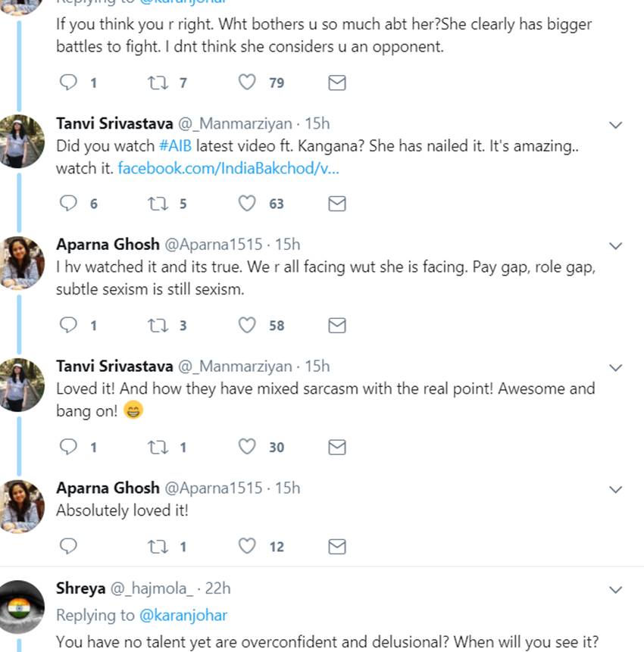Expand options menu on Aparna's sexism tweet
The height and width of the screenshot is (652, 644).
pyautogui.click(x=616, y=245)
